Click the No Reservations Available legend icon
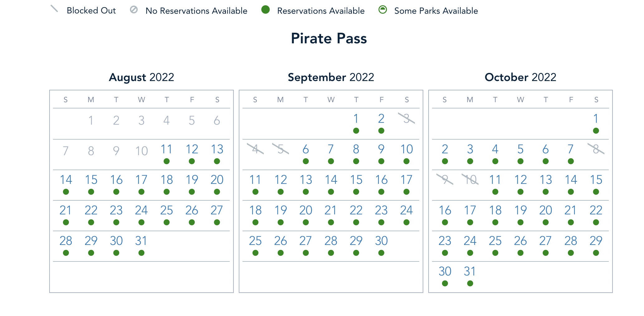 click(x=134, y=10)
